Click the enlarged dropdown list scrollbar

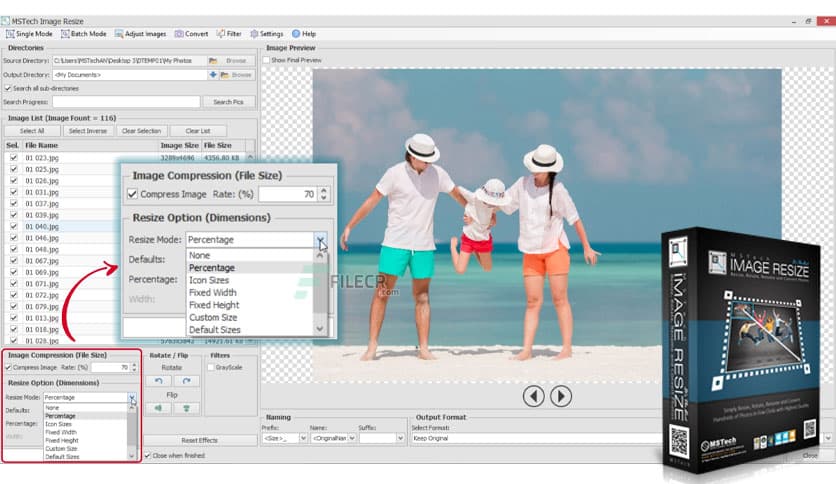click(x=320, y=292)
